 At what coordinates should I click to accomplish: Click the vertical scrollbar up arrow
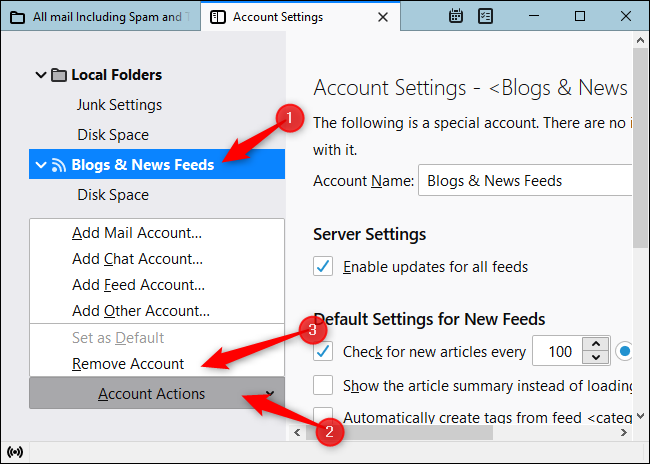click(x=640, y=40)
